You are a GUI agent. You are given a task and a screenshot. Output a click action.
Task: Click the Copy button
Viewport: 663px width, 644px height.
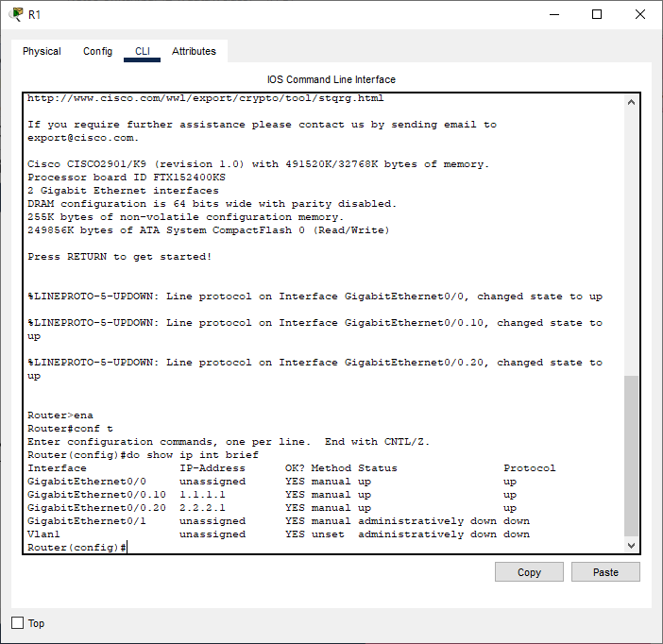(x=529, y=571)
